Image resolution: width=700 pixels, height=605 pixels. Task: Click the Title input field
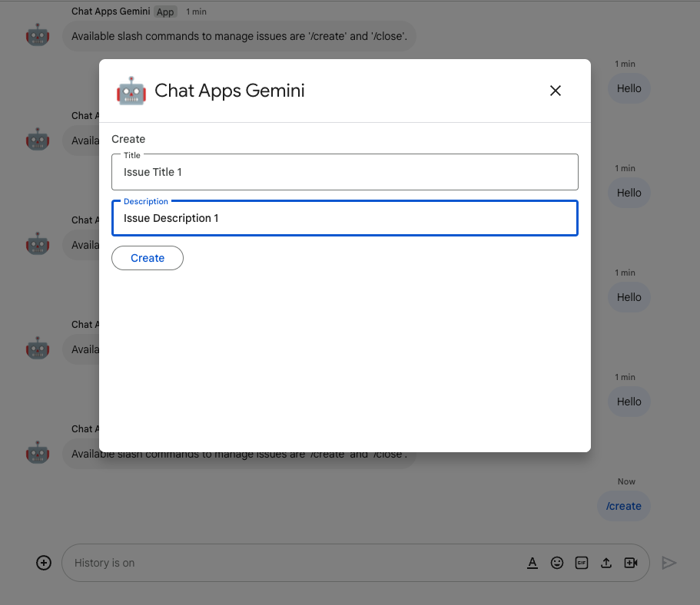344,172
